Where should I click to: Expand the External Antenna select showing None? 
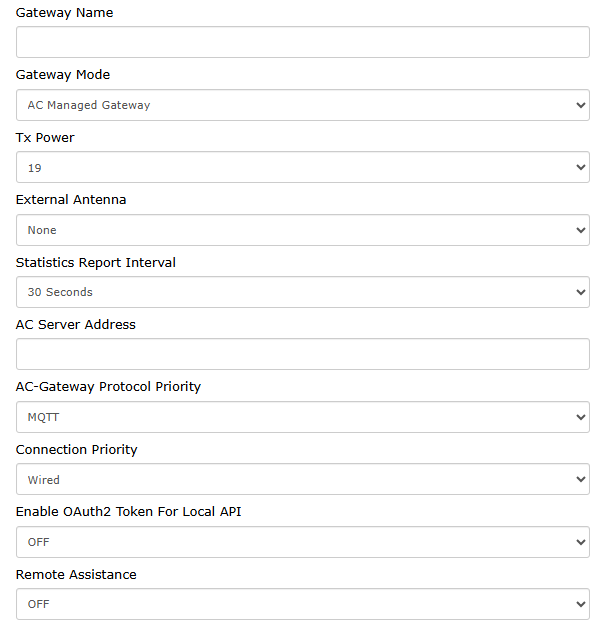tap(303, 230)
